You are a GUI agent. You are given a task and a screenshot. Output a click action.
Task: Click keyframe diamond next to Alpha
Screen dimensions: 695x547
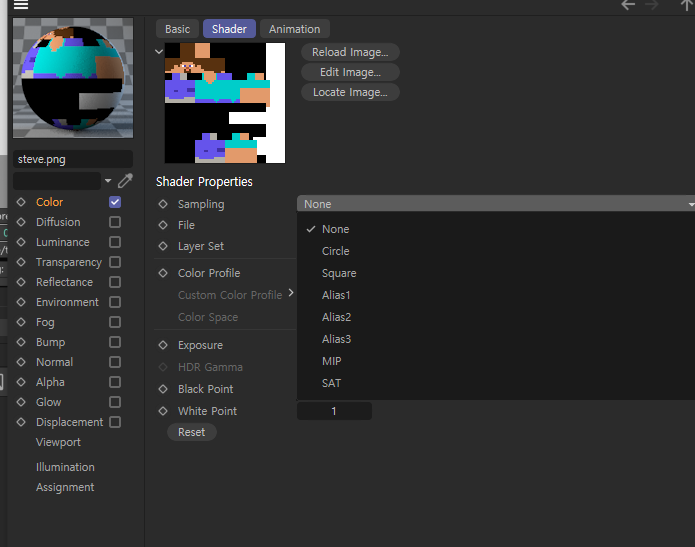tap(21, 382)
